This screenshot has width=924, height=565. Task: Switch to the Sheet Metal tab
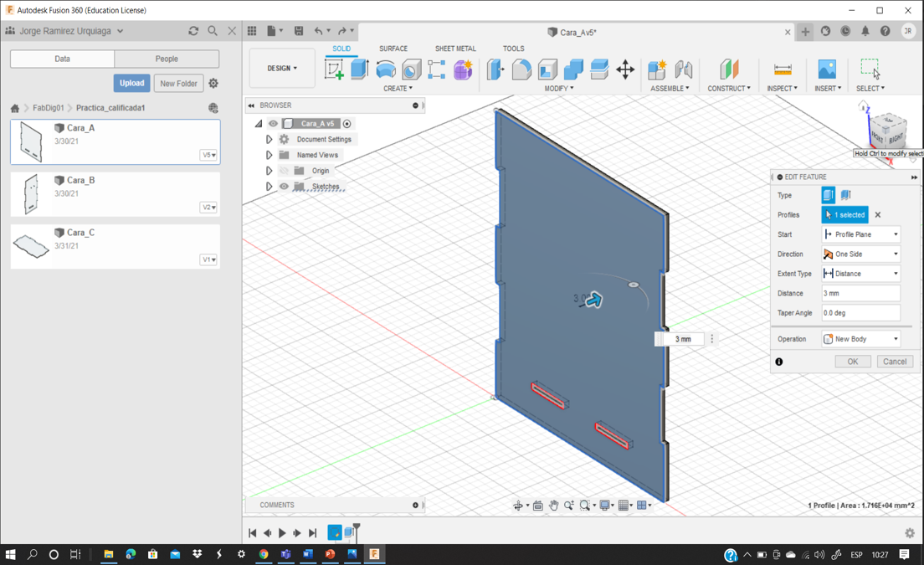click(454, 49)
